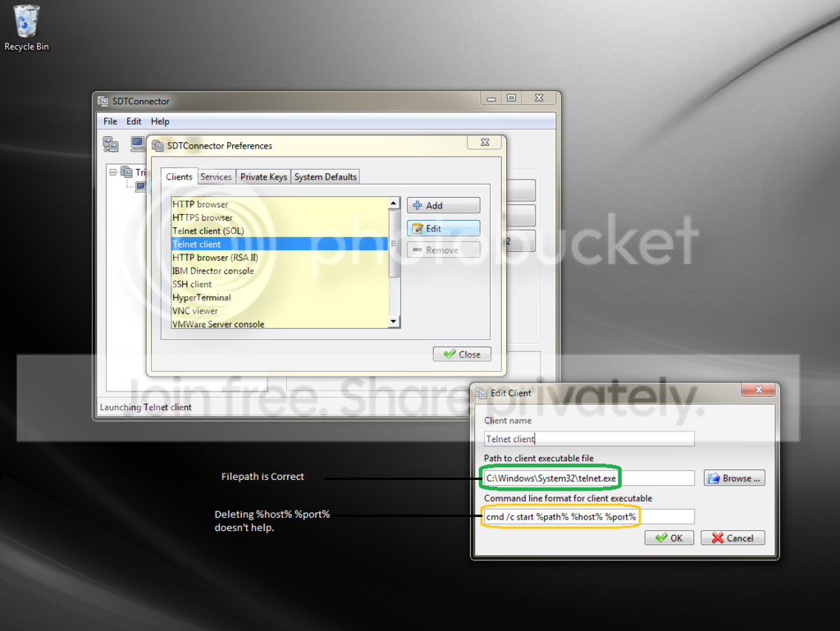840x631 pixels.
Task: Click the client list scrollbar thumb
Action: click(x=394, y=244)
